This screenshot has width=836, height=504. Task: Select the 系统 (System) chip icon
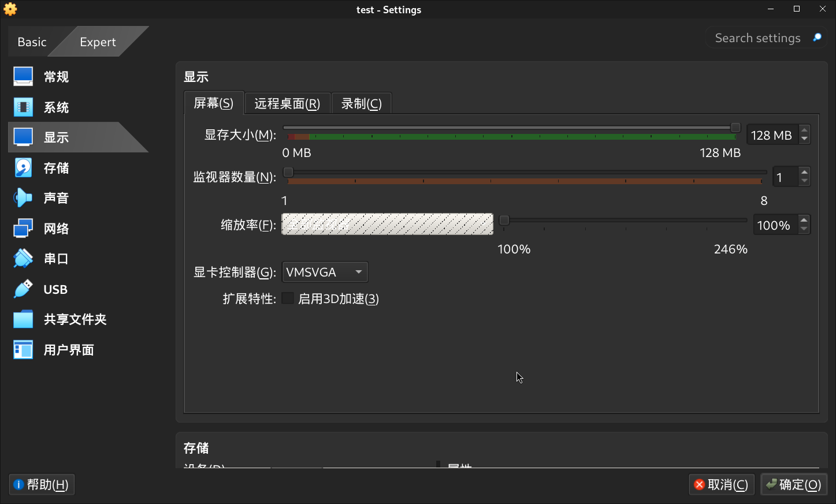23,107
